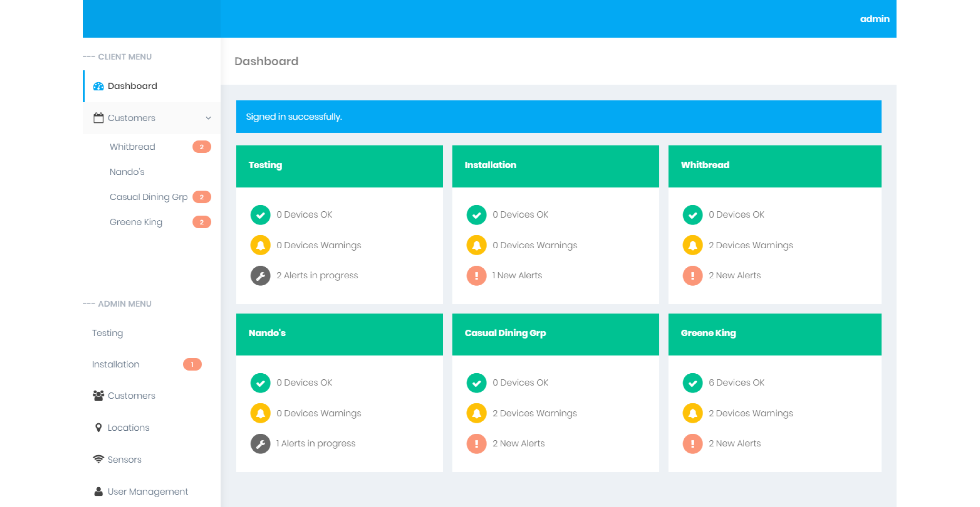Click the red alert icon in Greene King card
Screen dimensions: 980x507
pos(693,444)
